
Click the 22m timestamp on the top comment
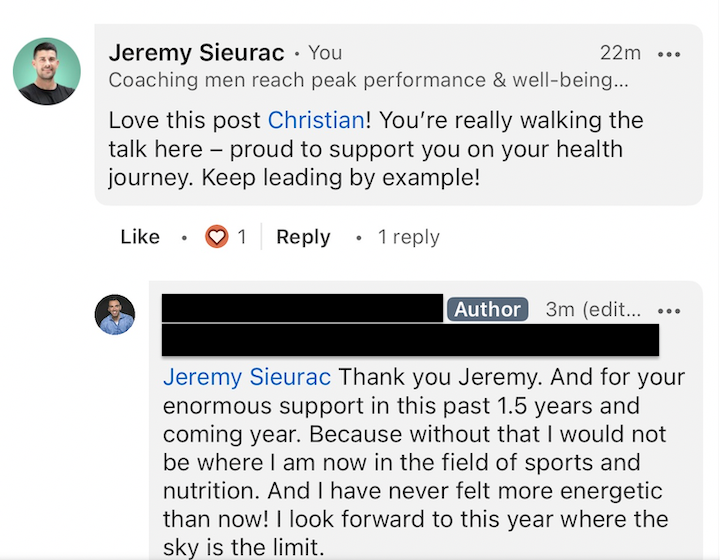point(620,53)
